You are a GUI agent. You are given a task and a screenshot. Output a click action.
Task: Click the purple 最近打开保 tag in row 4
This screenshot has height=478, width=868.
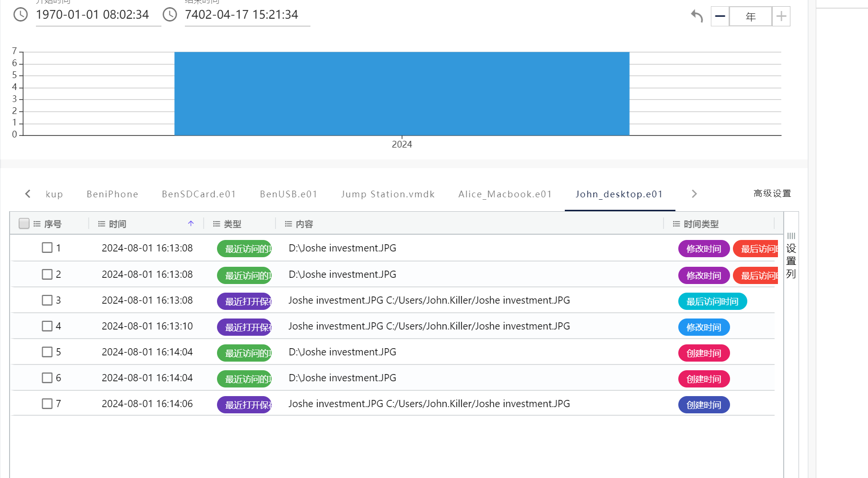pos(244,327)
